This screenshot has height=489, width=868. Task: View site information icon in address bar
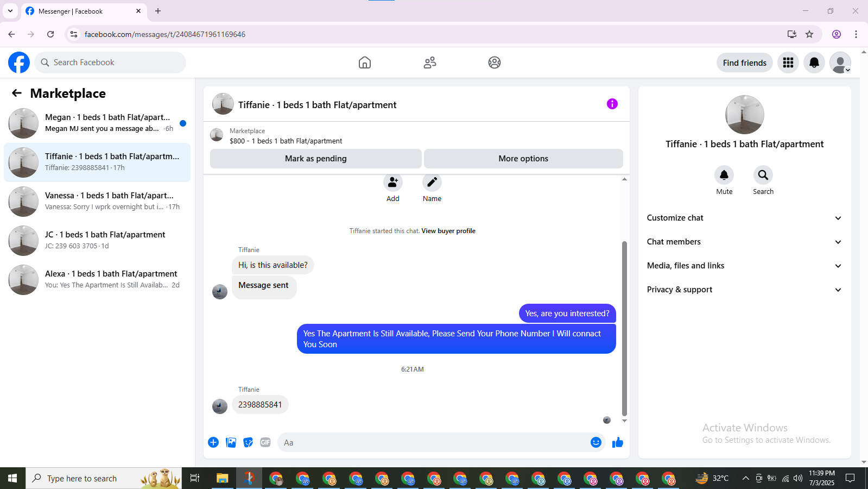point(74,34)
